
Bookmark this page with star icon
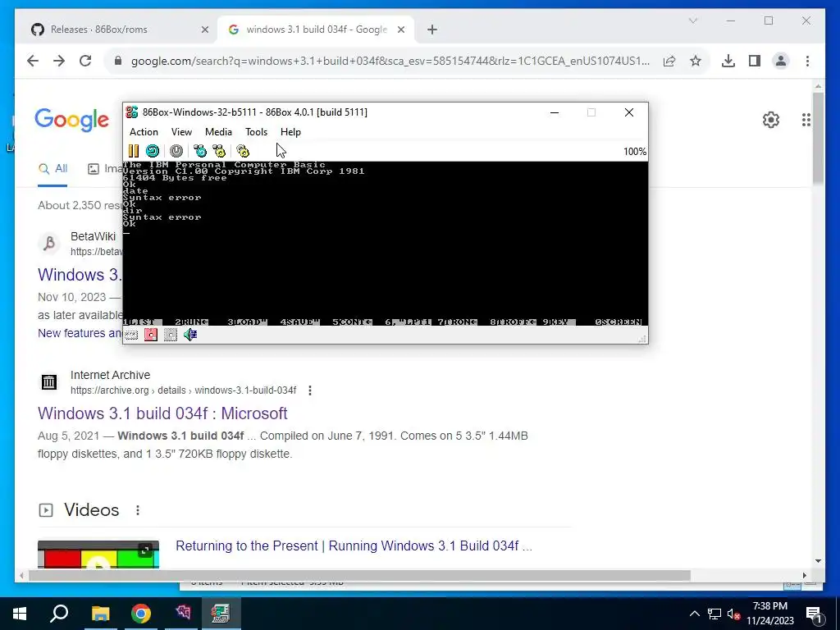click(696, 61)
